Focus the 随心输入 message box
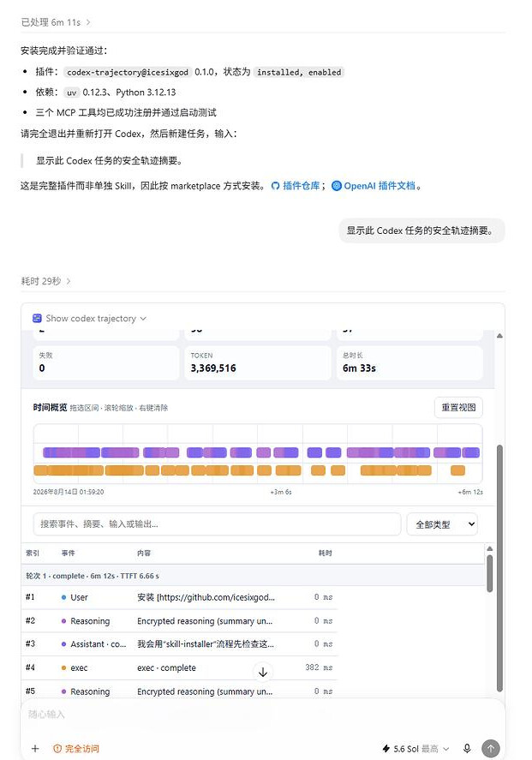This screenshot has width=532, height=760. (x=261, y=715)
